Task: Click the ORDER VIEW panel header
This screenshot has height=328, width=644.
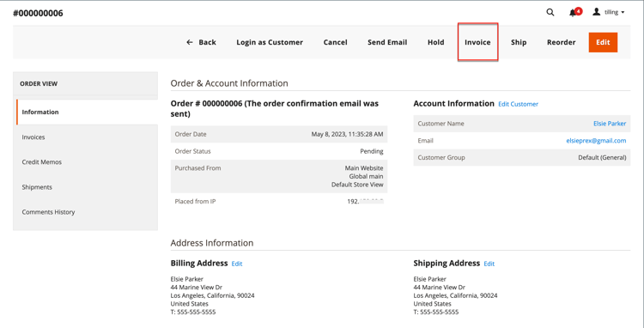Action: [x=39, y=84]
